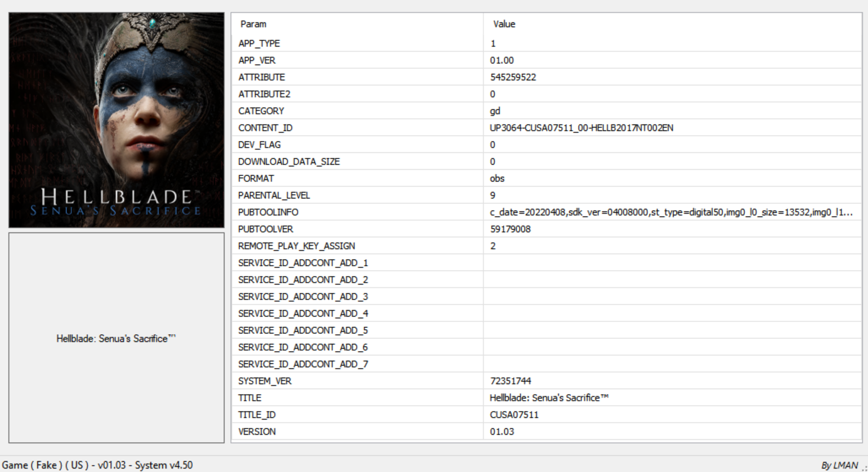Image resolution: width=868 pixels, height=472 pixels.
Task: Click the Hellblade cover art thumbnail
Action: coord(117,120)
